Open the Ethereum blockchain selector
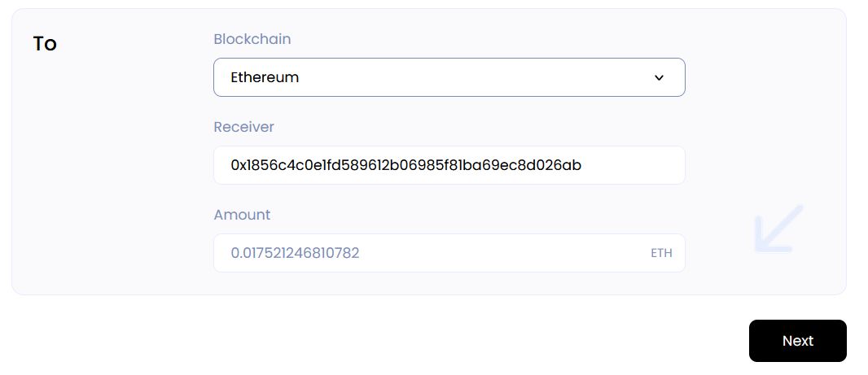The width and height of the screenshot is (868, 375). click(x=449, y=77)
